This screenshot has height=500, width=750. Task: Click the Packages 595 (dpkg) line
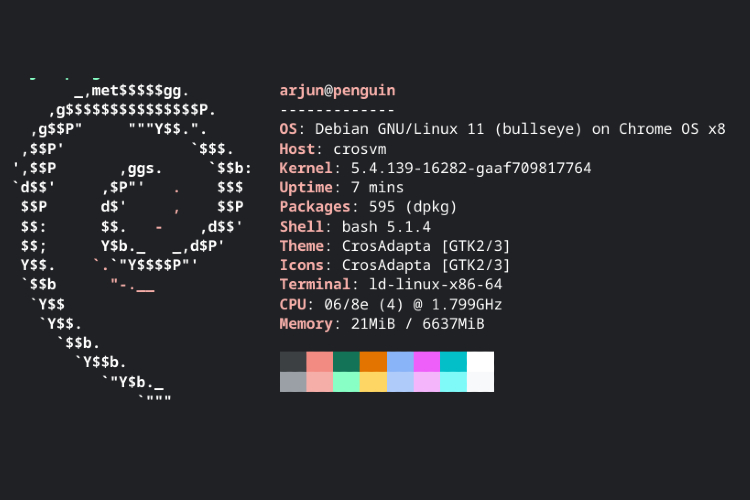click(368, 207)
